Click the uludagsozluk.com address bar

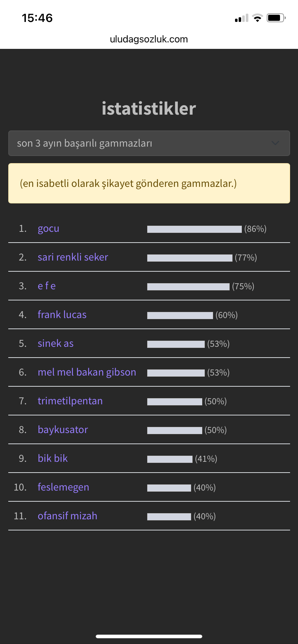(x=149, y=39)
